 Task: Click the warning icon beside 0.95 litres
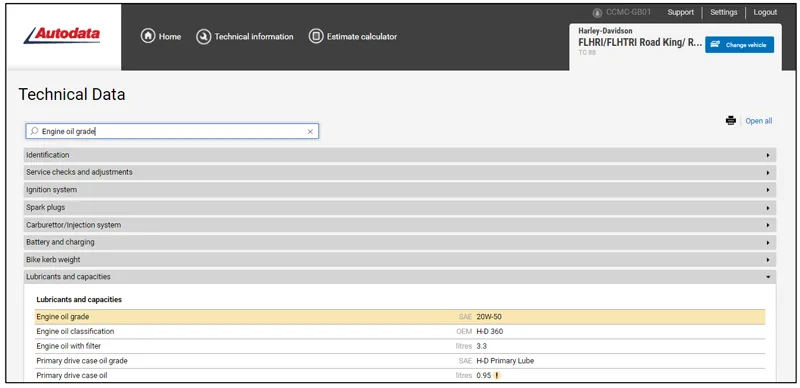click(x=496, y=376)
